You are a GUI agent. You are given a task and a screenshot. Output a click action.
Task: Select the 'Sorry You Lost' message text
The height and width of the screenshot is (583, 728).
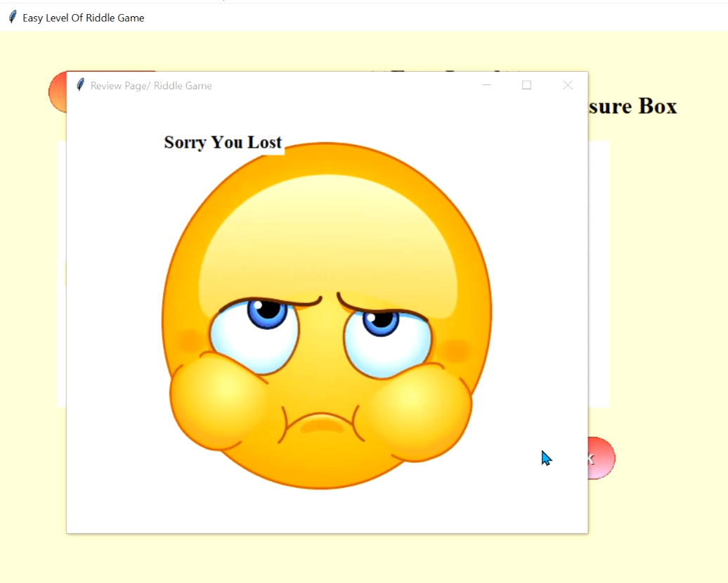pos(222,142)
